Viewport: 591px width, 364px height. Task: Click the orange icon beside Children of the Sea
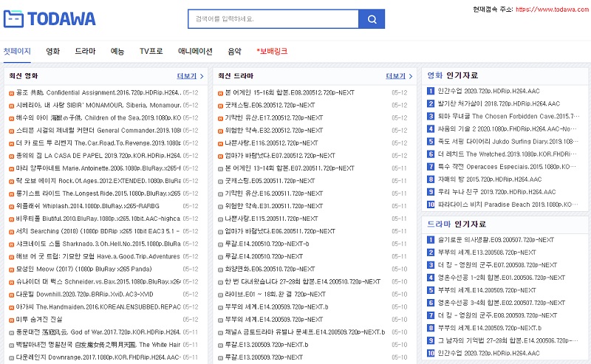(11, 118)
